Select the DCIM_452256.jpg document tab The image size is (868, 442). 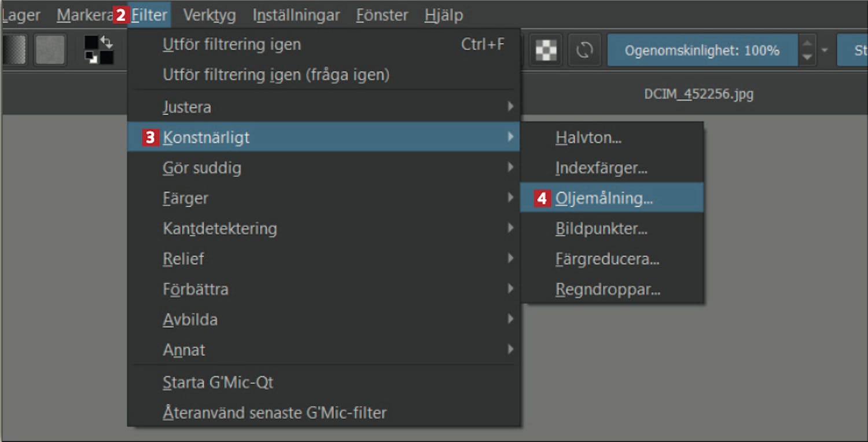coord(699,94)
